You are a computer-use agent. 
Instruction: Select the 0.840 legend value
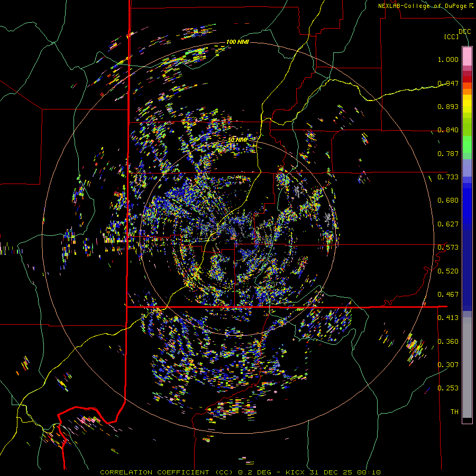(x=448, y=130)
